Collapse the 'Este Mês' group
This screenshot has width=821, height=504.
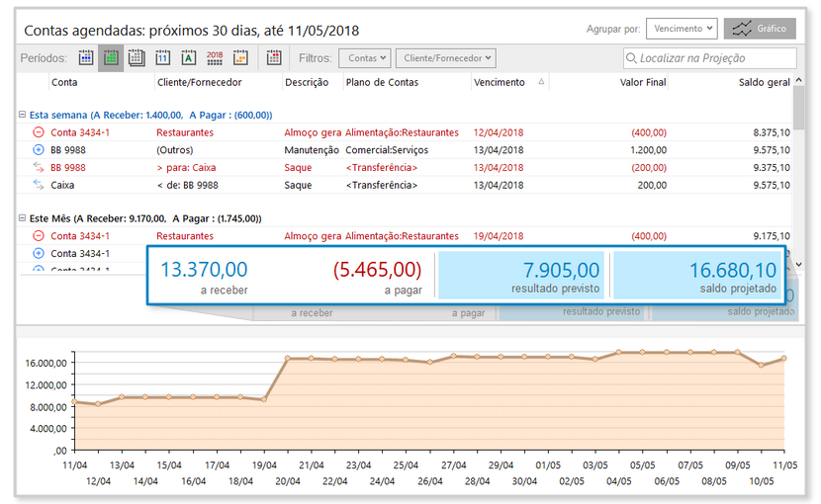pyautogui.click(x=23, y=218)
